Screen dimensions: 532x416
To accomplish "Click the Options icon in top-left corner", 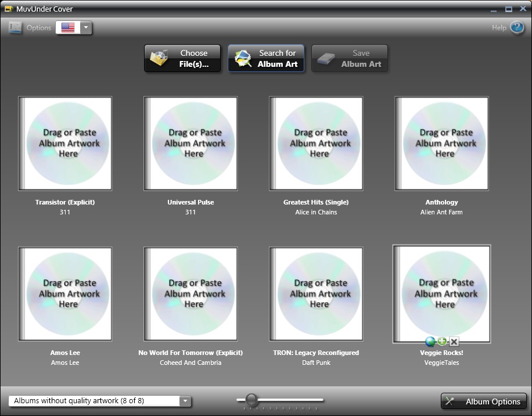I will tap(15, 27).
